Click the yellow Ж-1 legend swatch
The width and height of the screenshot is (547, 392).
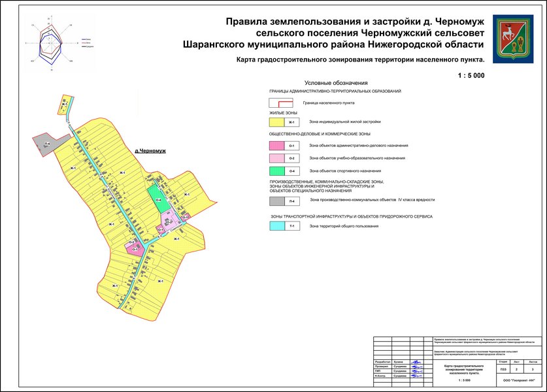(280, 122)
